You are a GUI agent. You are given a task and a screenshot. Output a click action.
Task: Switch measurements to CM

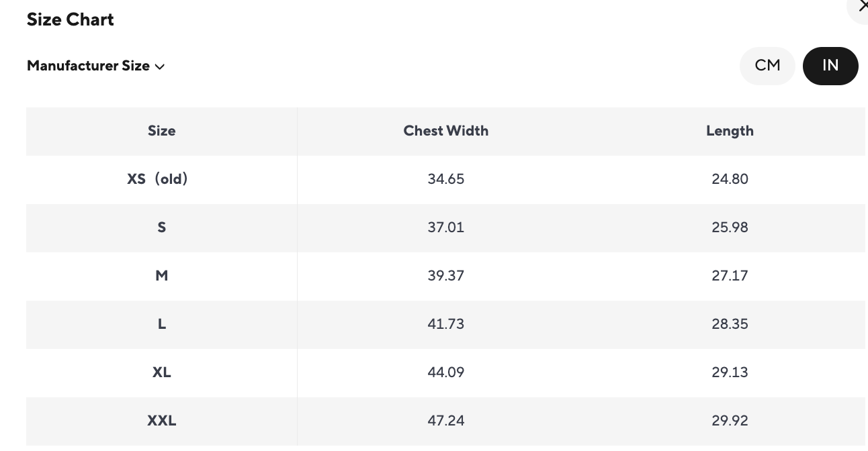[x=767, y=66]
